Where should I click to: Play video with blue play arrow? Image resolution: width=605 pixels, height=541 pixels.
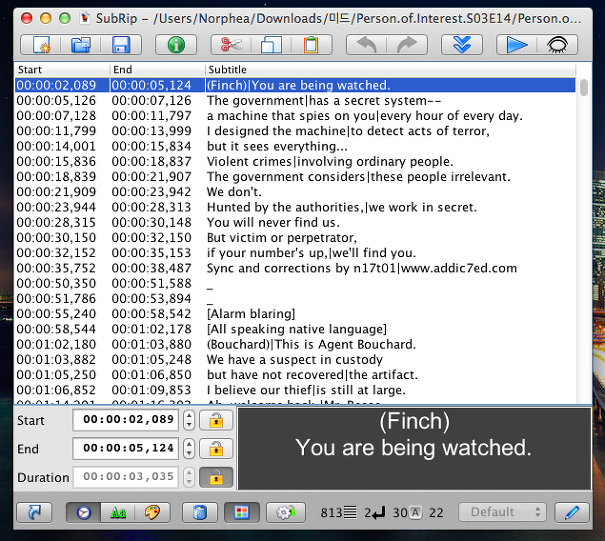point(517,44)
